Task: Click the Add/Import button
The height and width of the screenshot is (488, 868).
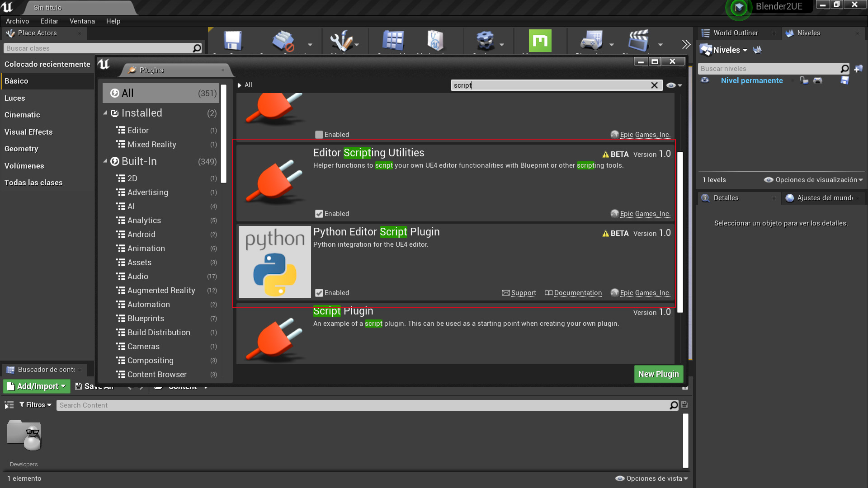Action: point(37,386)
